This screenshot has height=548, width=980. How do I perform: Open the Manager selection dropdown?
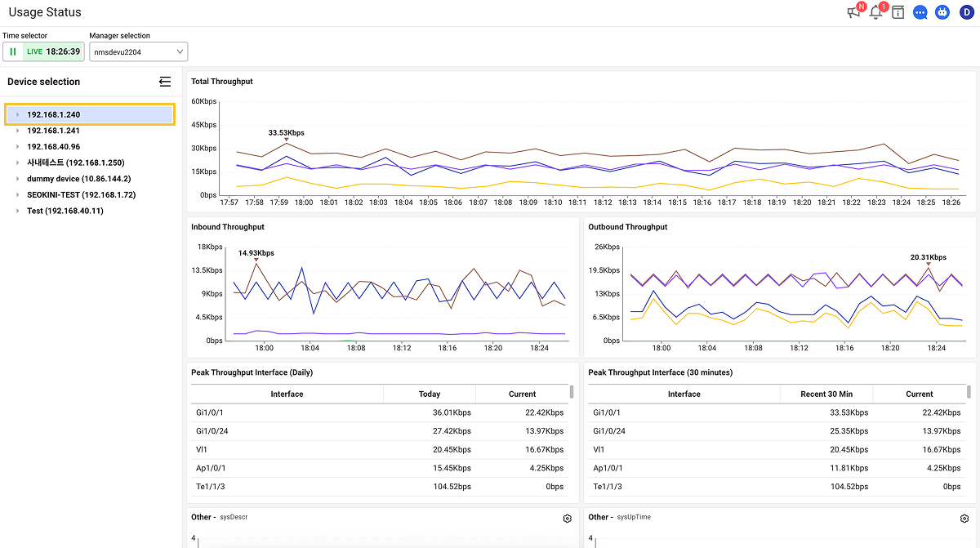pos(138,51)
